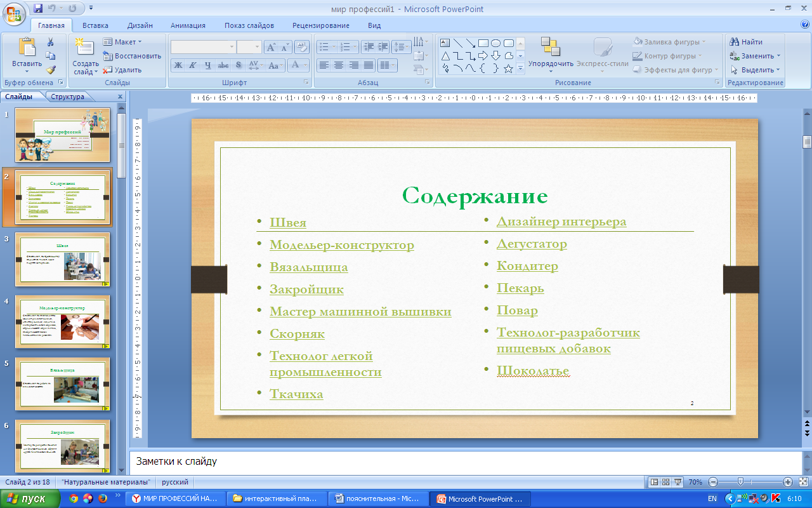812x508 pixels.
Task: Click the Copy icon in clipboard group
Action: click(x=51, y=56)
